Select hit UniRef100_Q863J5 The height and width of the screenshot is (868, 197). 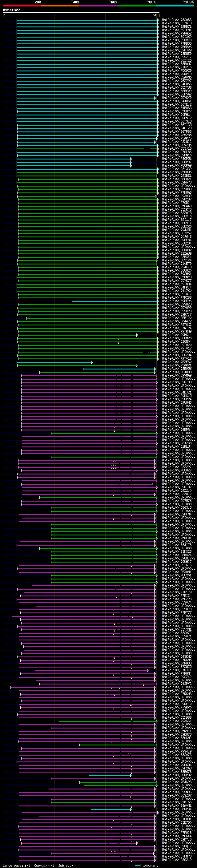point(177,508)
